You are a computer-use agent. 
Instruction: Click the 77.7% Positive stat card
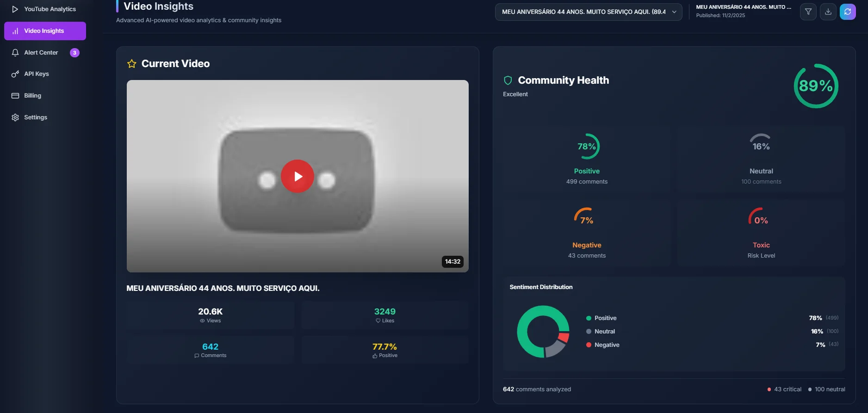coord(385,350)
